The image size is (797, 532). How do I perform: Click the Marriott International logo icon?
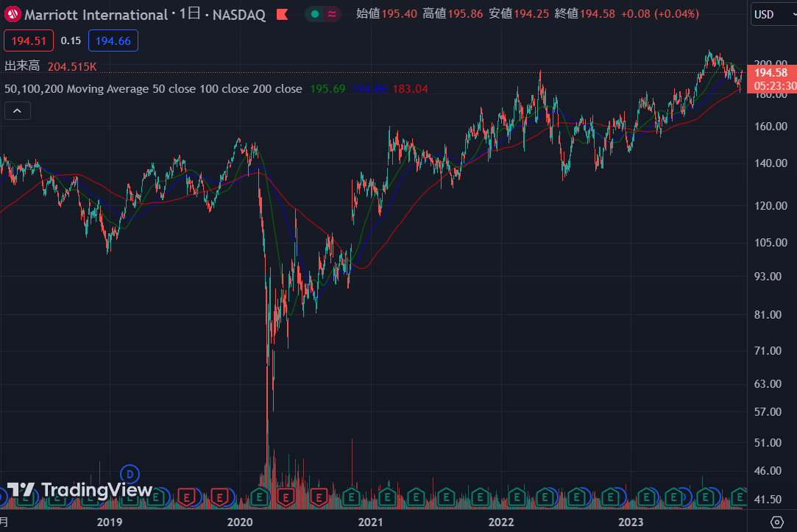click(x=13, y=14)
